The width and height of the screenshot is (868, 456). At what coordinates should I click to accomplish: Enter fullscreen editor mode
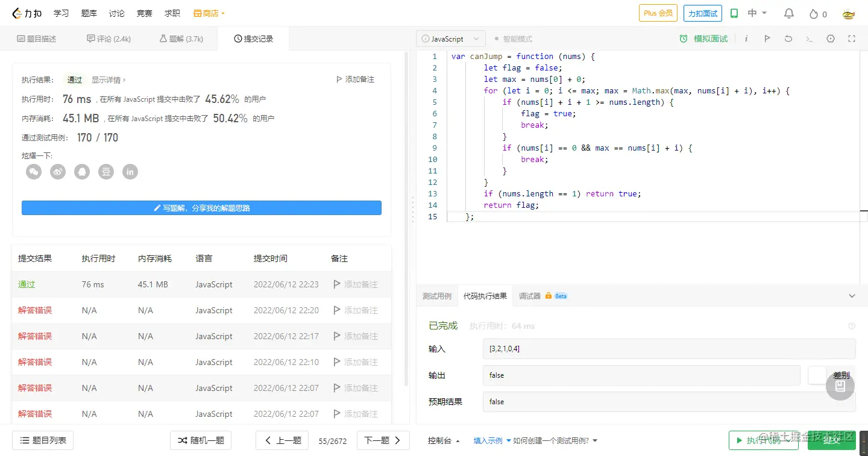tap(852, 39)
